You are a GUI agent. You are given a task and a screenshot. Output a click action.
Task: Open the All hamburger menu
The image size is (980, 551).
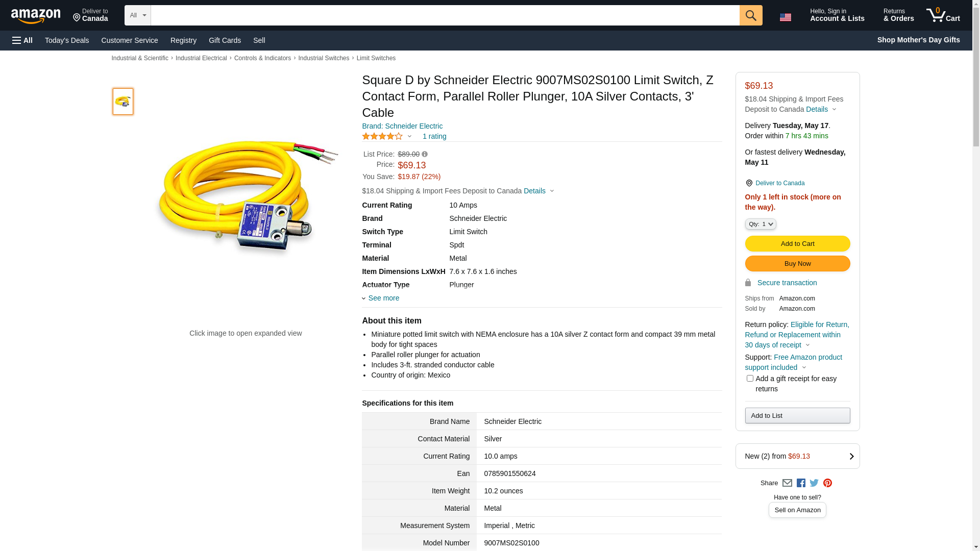point(22,40)
